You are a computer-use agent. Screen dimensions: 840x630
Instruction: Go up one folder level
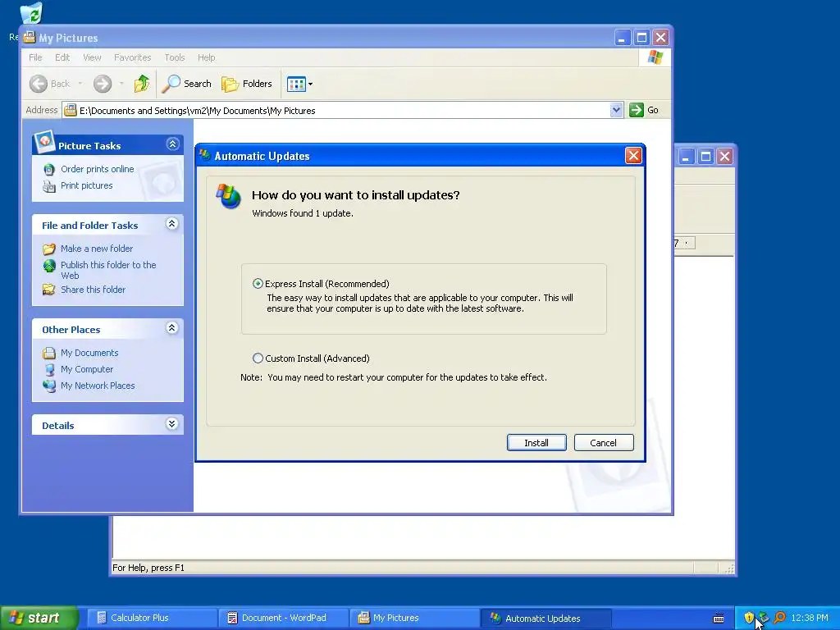pyautogui.click(x=141, y=84)
